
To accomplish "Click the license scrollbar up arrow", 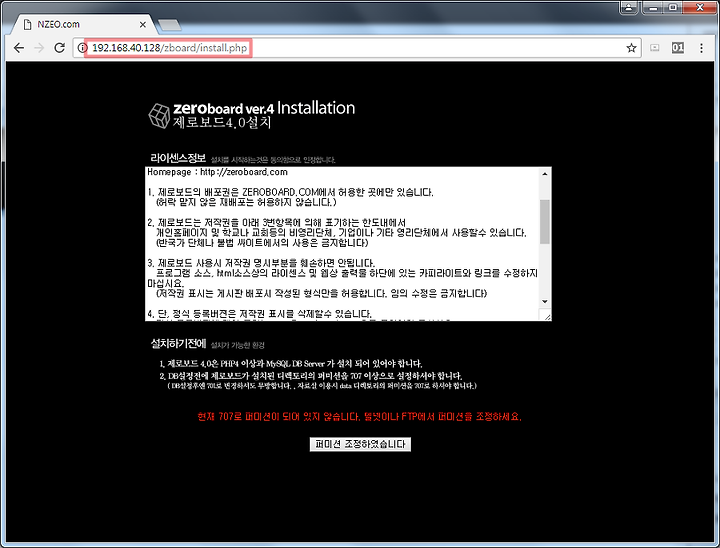I will [x=545, y=174].
